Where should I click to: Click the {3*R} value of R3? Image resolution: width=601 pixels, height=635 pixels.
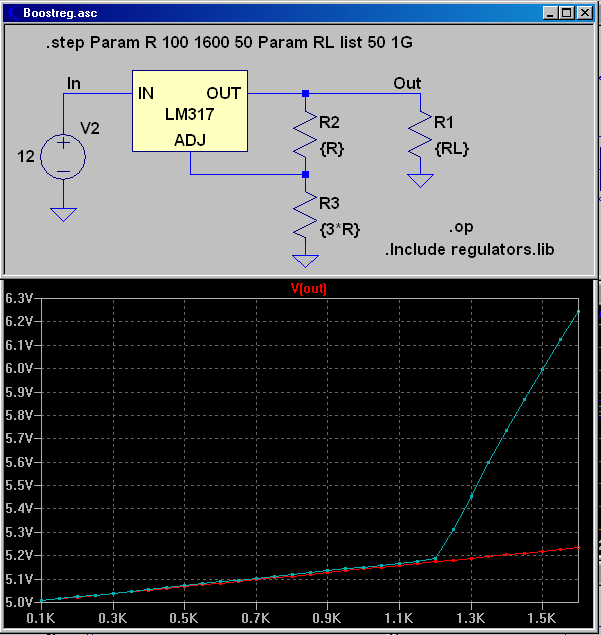[x=340, y=230]
